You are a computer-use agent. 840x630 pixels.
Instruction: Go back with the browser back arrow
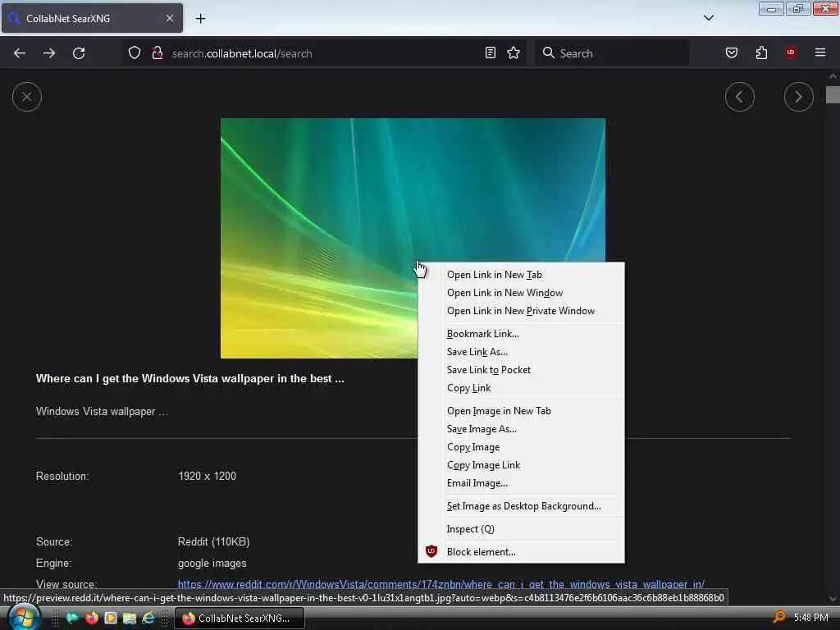20,53
